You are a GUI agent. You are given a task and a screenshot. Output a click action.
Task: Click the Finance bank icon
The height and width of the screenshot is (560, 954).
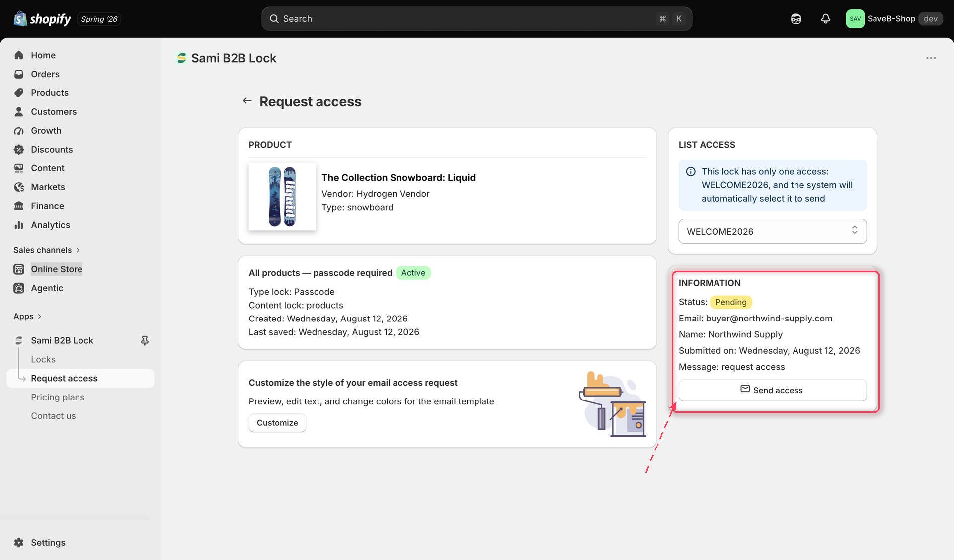(x=19, y=206)
